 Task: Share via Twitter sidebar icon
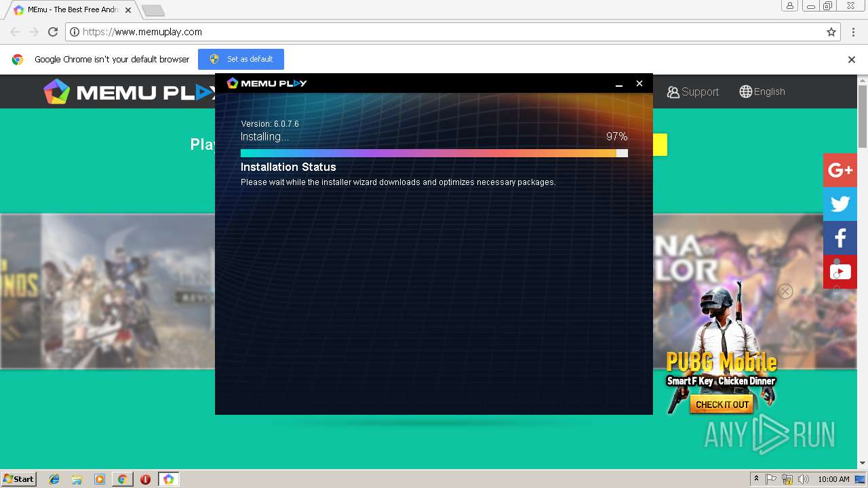coord(840,204)
